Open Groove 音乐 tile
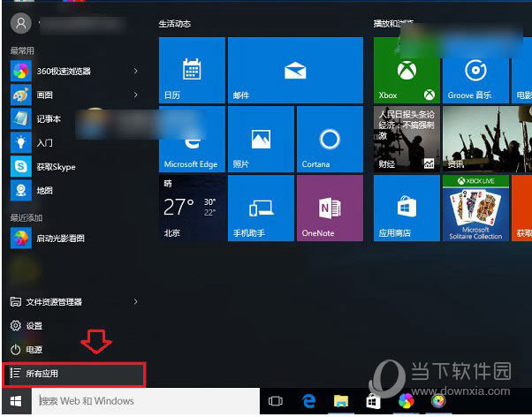Screen dimensions: 532x417 475,70
